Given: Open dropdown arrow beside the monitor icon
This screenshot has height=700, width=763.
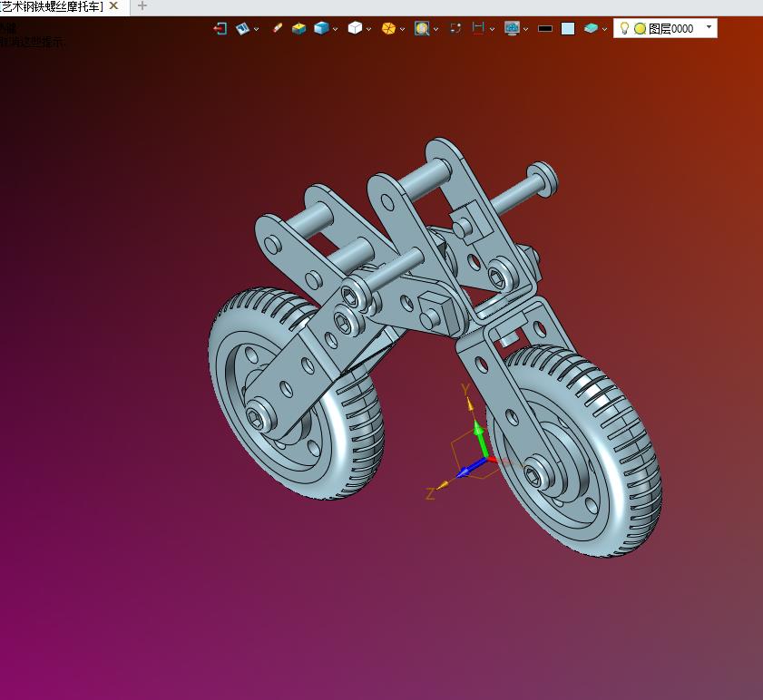Looking at the screenshot, I should coord(526,29).
